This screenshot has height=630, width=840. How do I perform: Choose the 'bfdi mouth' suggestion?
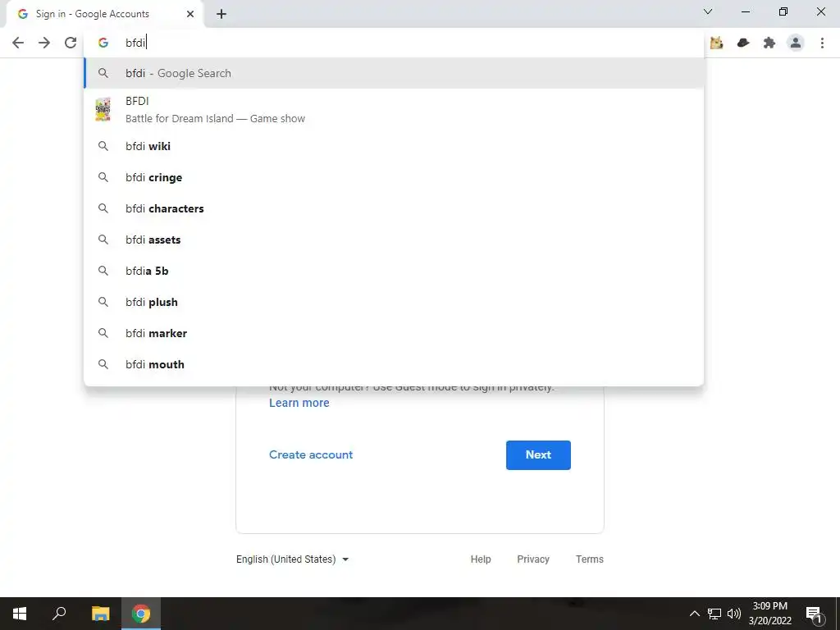click(394, 363)
